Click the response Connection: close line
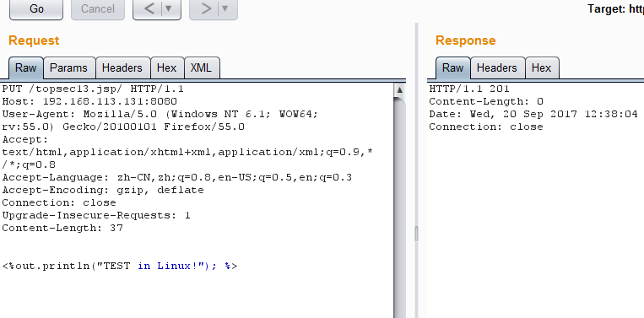The image size is (644, 318). tap(486, 127)
